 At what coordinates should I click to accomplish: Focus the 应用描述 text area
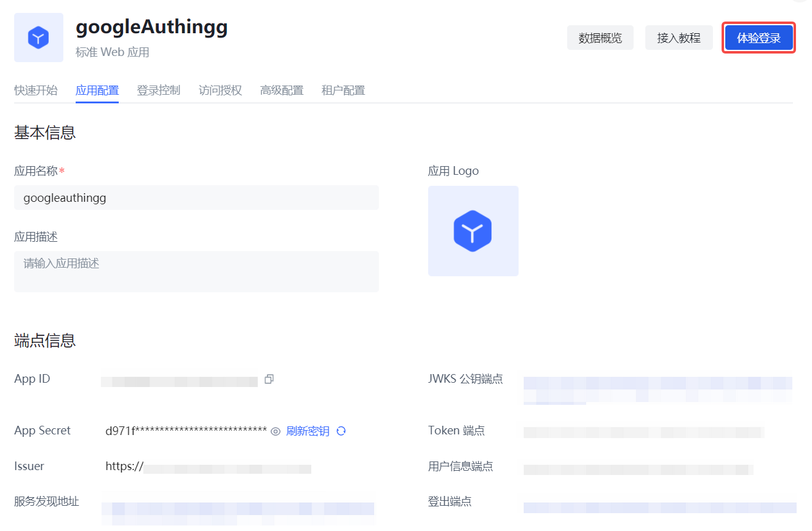click(196, 271)
